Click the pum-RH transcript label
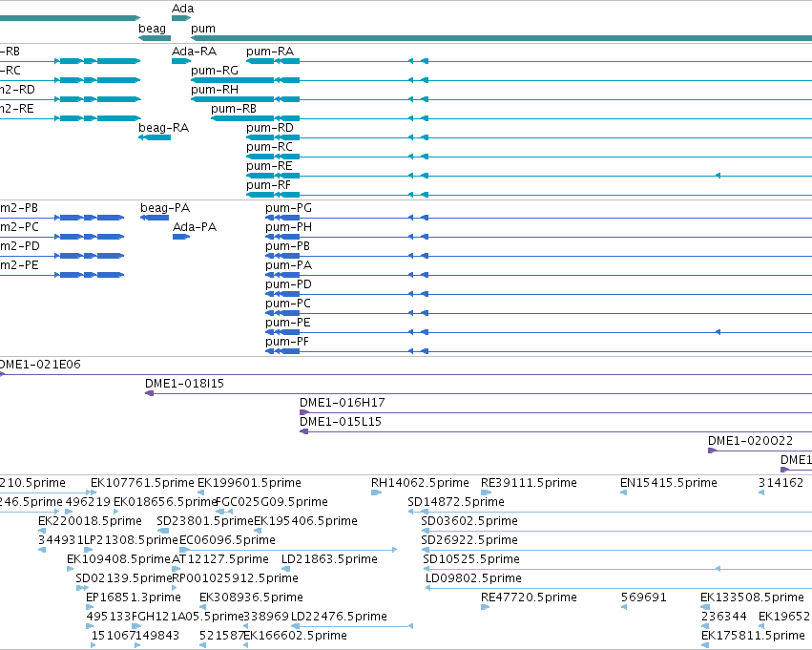The height and width of the screenshot is (650, 812). 215,90
